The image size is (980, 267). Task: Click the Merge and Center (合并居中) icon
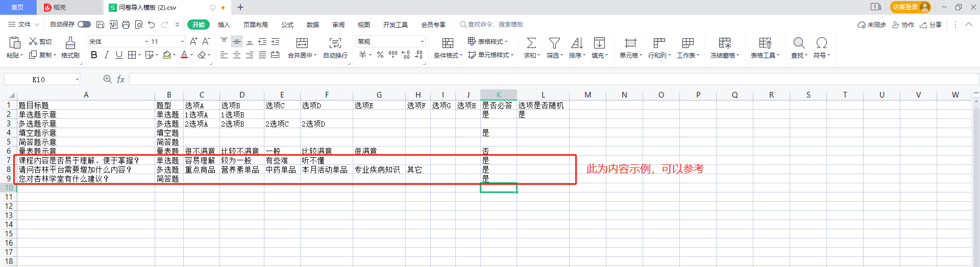coord(302,43)
